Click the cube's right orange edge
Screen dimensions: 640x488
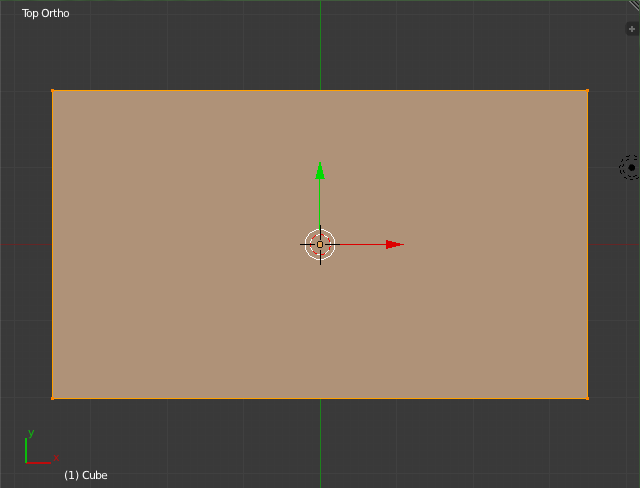pyautogui.click(x=588, y=300)
